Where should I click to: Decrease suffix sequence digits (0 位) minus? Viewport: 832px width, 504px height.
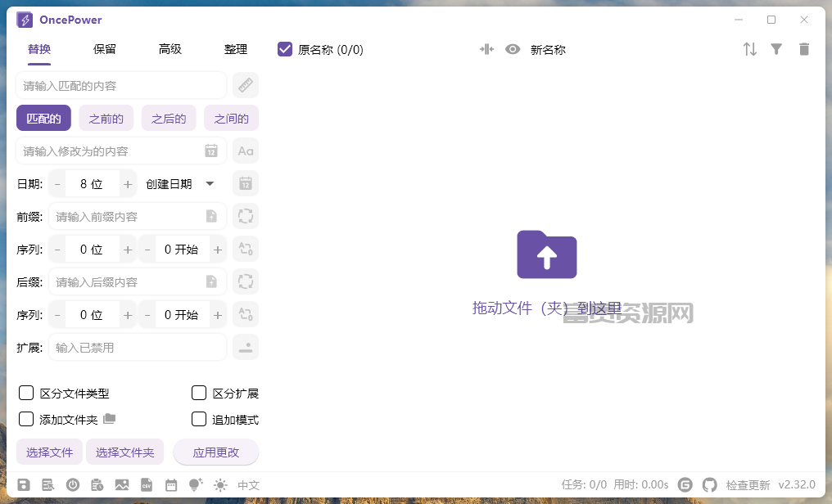[x=57, y=315]
